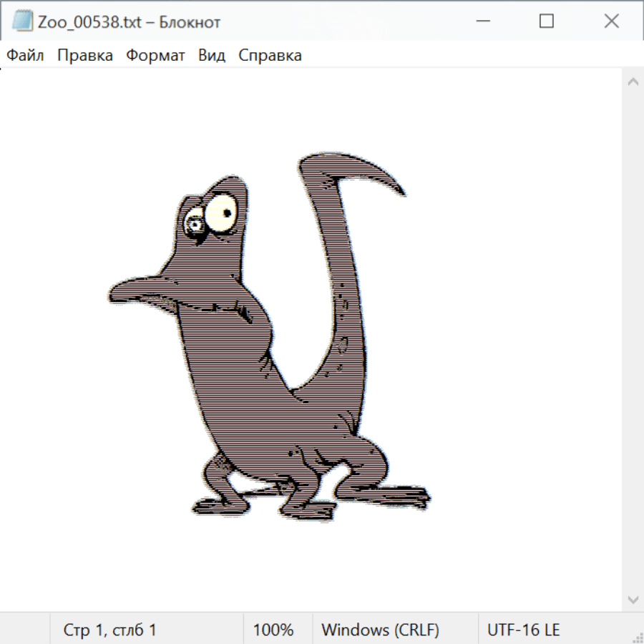Image resolution: width=644 pixels, height=644 pixels.
Task: Click the scroll down arrow
Action: [x=633, y=599]
